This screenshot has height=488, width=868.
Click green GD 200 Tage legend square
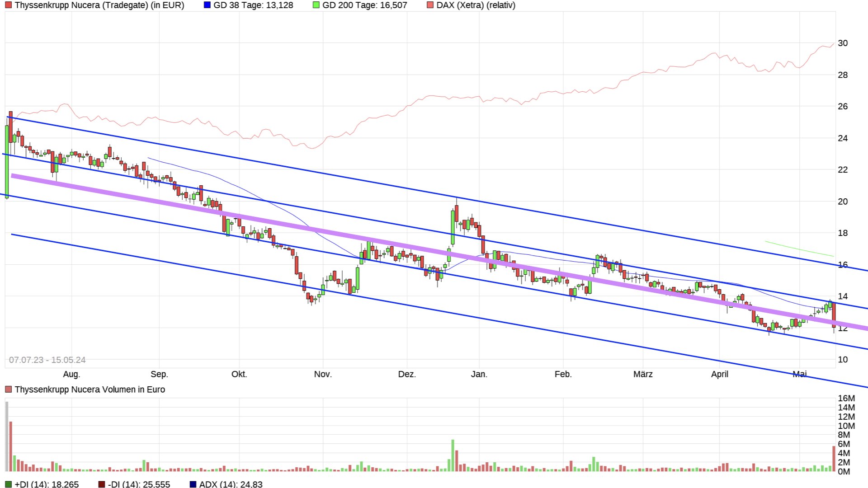pyautogui.click(x=316, y=5)
